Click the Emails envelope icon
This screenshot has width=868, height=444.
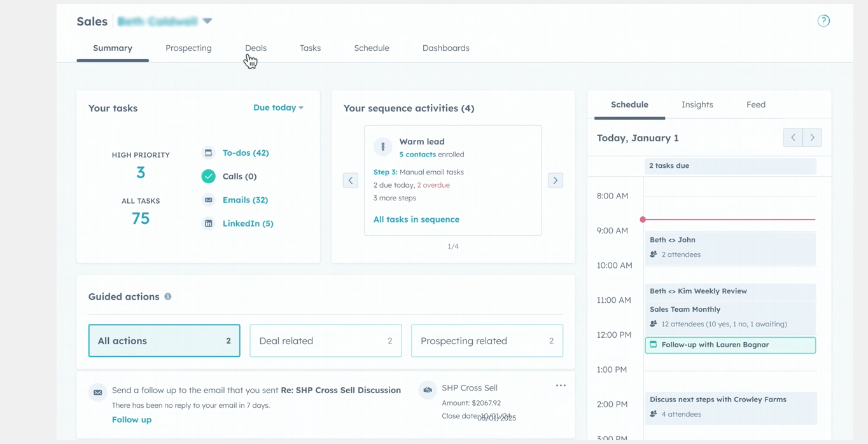208,200
